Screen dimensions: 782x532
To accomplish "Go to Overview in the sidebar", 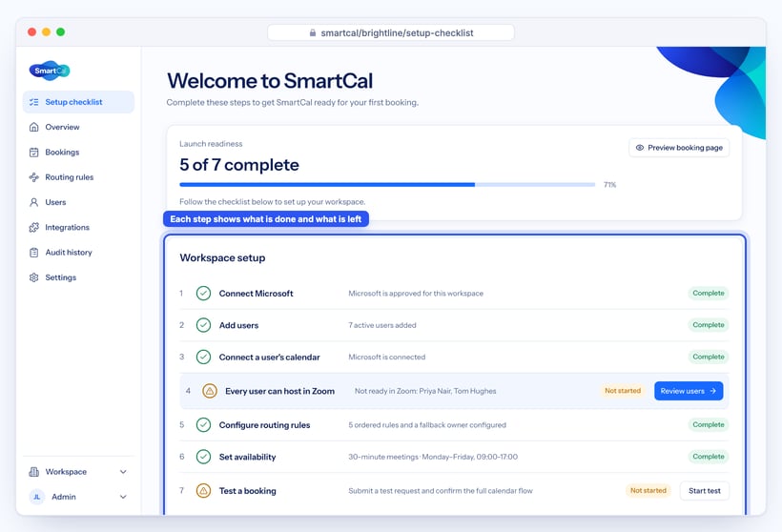I will (79, 127).
